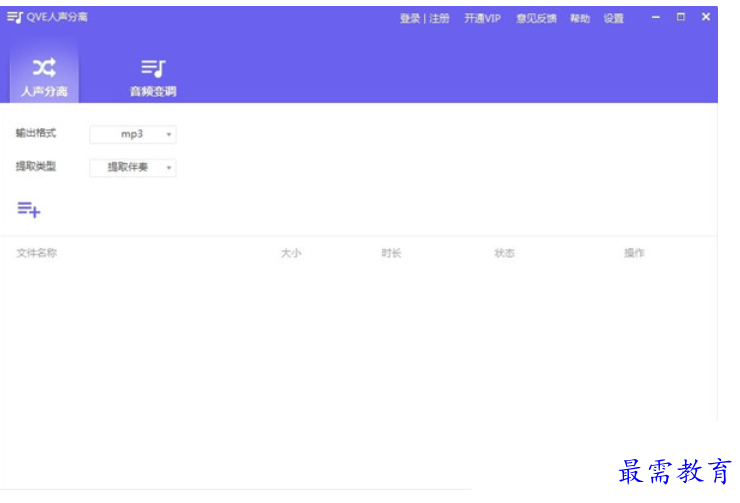Screen dimensions: 740x503
Task: Open the 提取类型 提取伴奏 dropdown
Action: point(133,167)
